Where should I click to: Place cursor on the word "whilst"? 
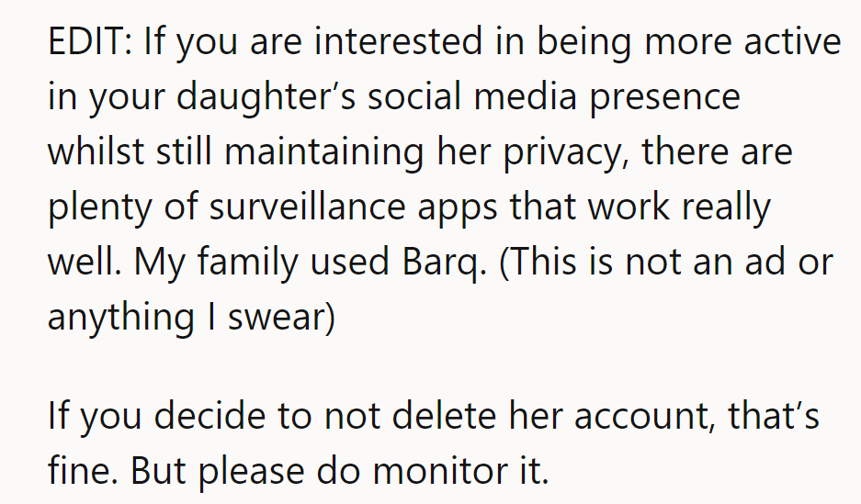pos(96,151)
